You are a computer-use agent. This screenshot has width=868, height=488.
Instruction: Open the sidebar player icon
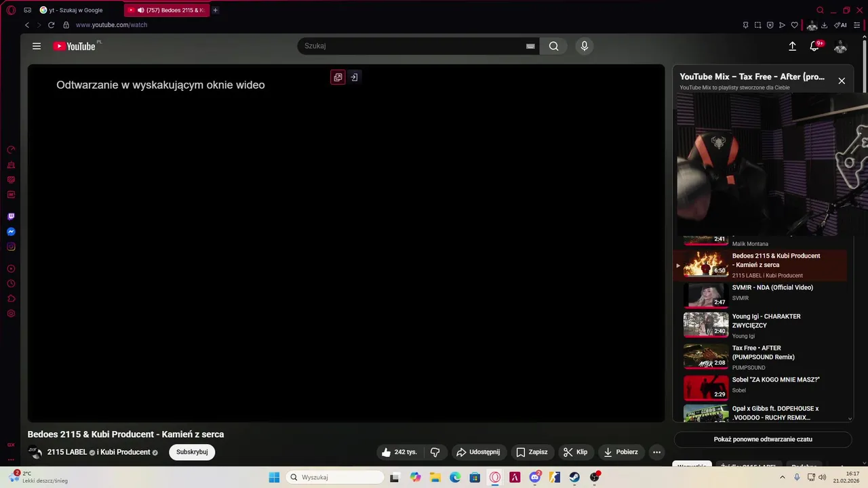(11, 269)
